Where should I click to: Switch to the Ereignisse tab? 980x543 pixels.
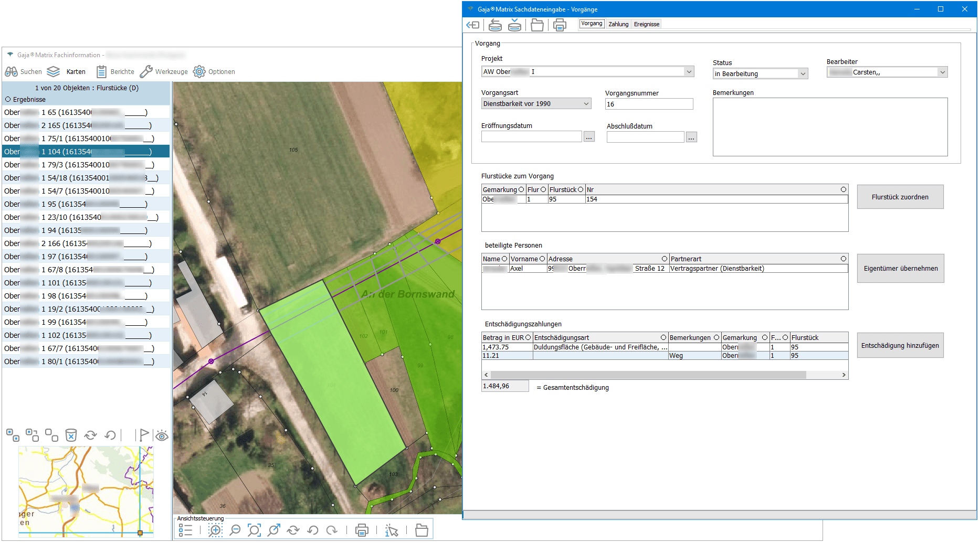pyautogui.click(x=646, y=24)
